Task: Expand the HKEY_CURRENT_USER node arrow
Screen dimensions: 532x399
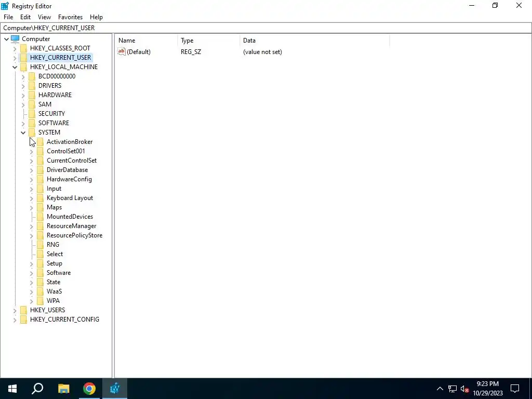Action: click(15, 58)
